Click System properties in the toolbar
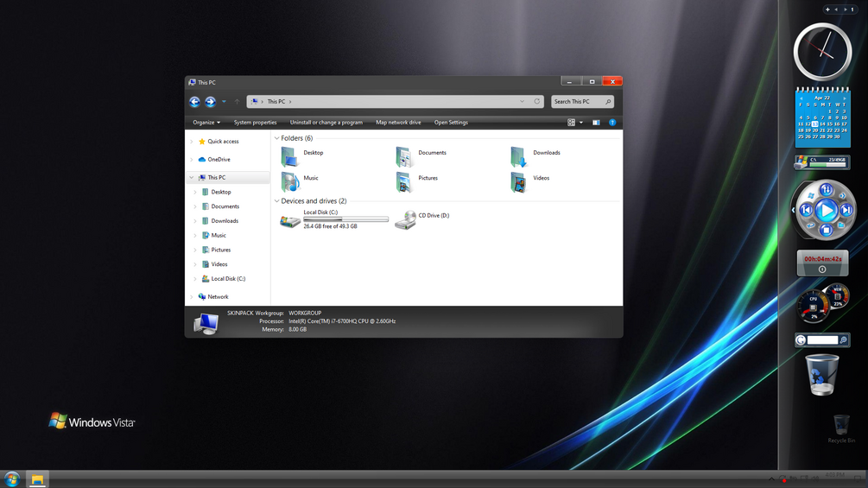This screenshot has width=868, height=488. coord(255,123)
